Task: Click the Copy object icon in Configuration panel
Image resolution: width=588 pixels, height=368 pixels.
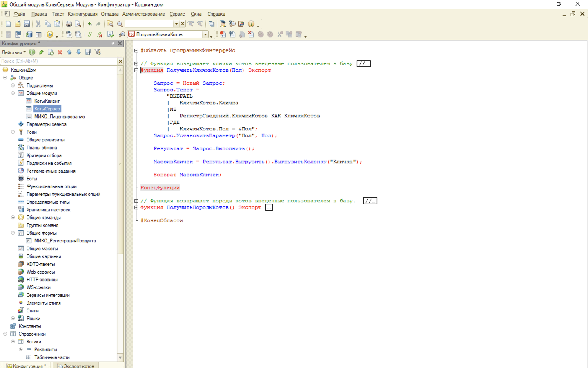Action: pos(51,52)
